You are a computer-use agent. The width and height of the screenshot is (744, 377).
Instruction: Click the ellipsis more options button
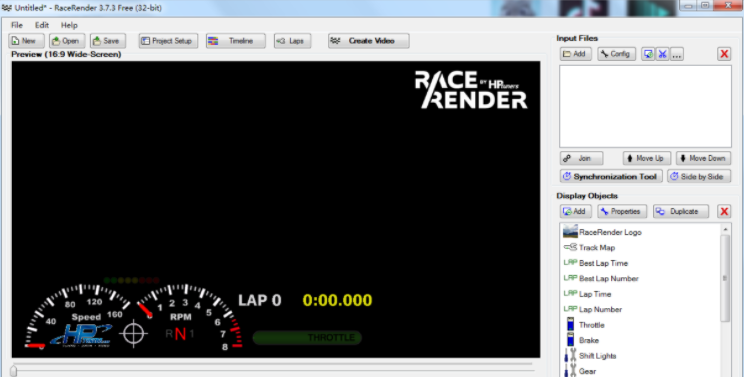677,54
